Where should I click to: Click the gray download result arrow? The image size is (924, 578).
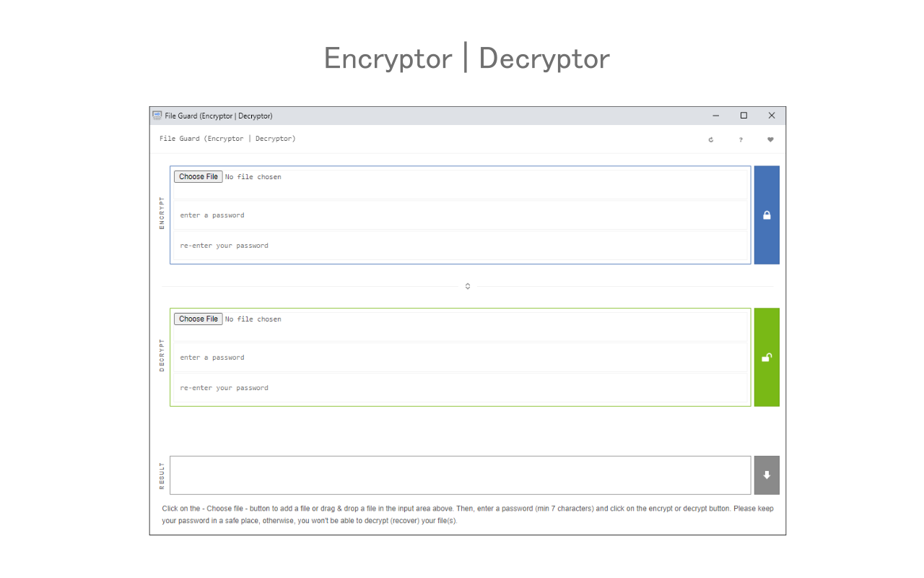click(767, 475)
